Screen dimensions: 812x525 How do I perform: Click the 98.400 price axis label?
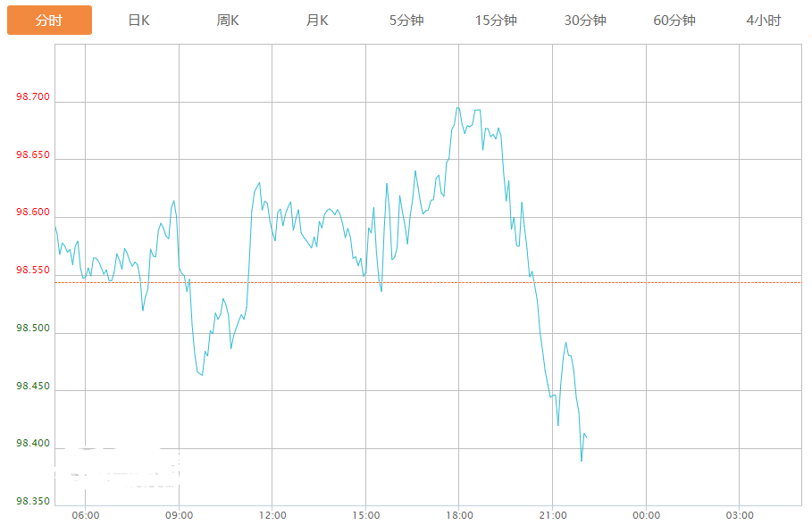click(x=33, y=444)
